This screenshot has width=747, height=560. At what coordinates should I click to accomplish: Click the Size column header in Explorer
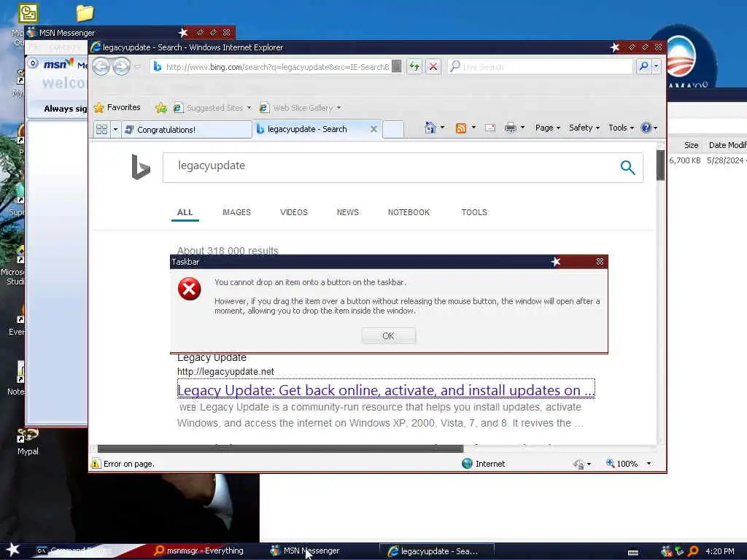click(691, 145)
